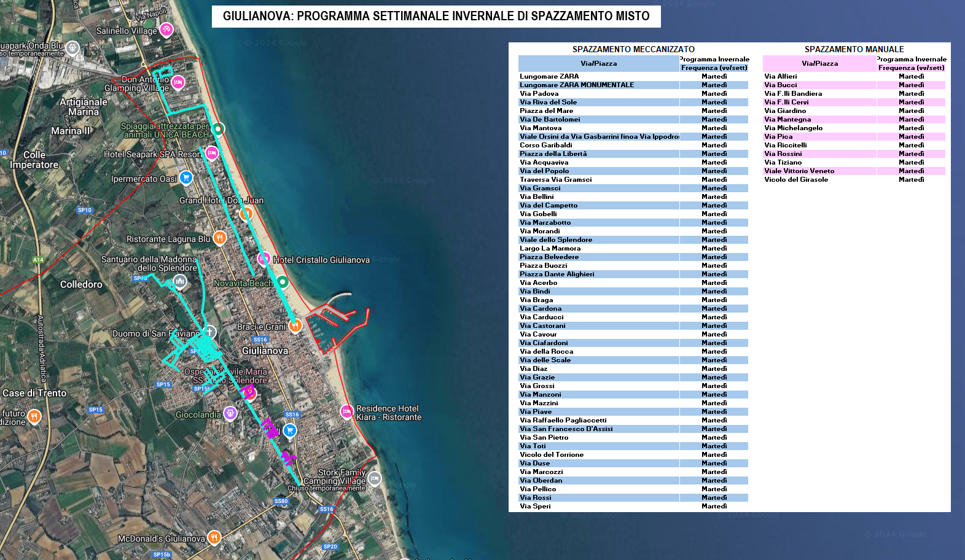Screen dimensions: 965x560
Task: Click the Spazzamento Manuale table heading
Action: tap(854, 49)
